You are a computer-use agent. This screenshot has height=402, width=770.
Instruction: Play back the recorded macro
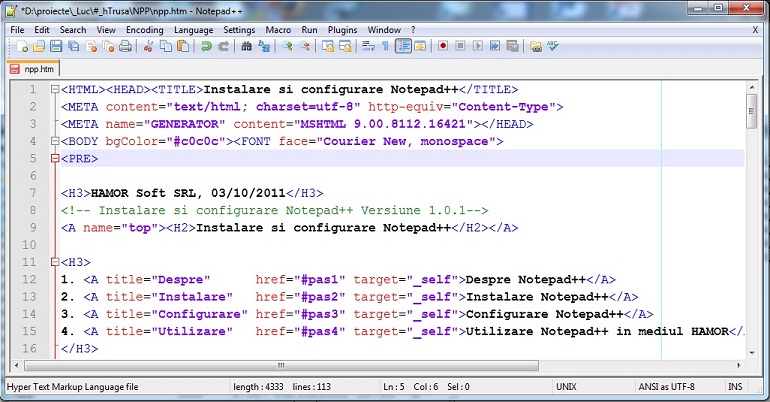coord(477,46)
